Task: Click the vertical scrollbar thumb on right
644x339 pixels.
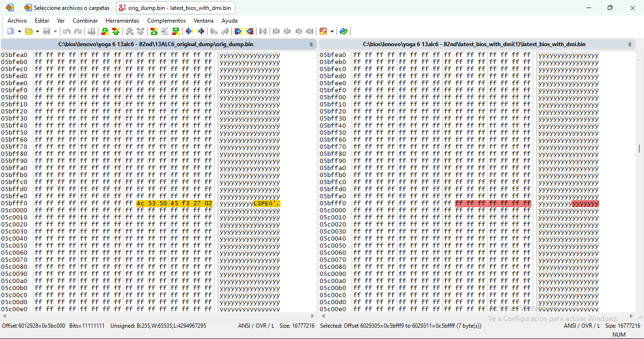Action: click(x=639, y=148)
